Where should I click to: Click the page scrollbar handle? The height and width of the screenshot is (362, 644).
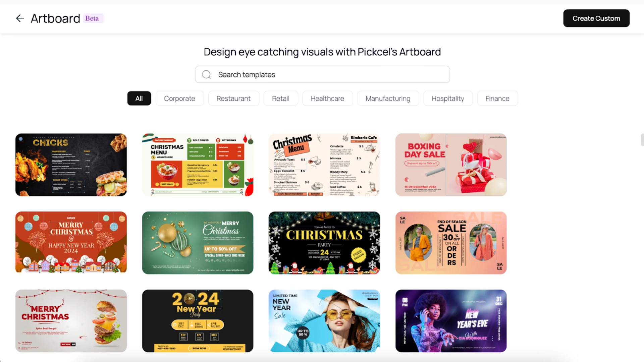(x=642, y=140)
